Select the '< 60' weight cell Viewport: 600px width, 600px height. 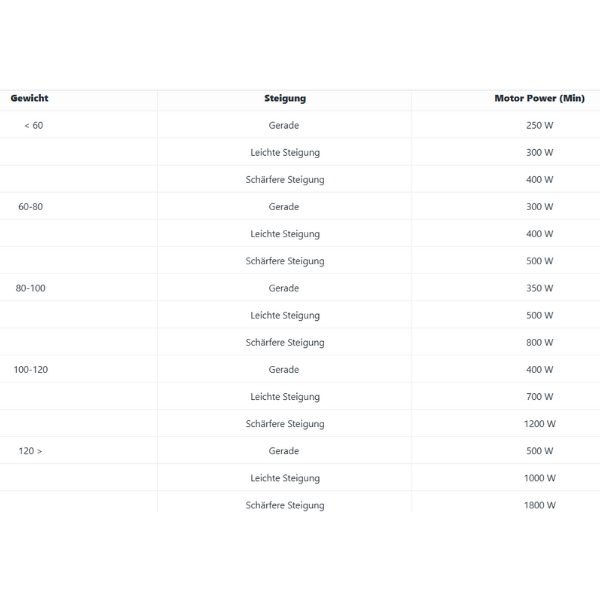point(34,126)
